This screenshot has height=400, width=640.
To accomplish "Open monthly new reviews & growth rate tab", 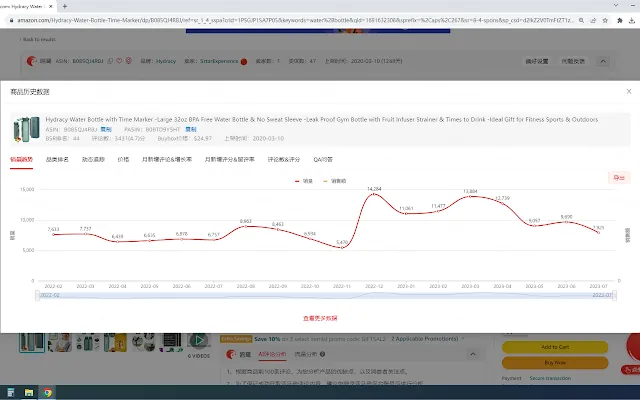I will [x=167, y=160].
